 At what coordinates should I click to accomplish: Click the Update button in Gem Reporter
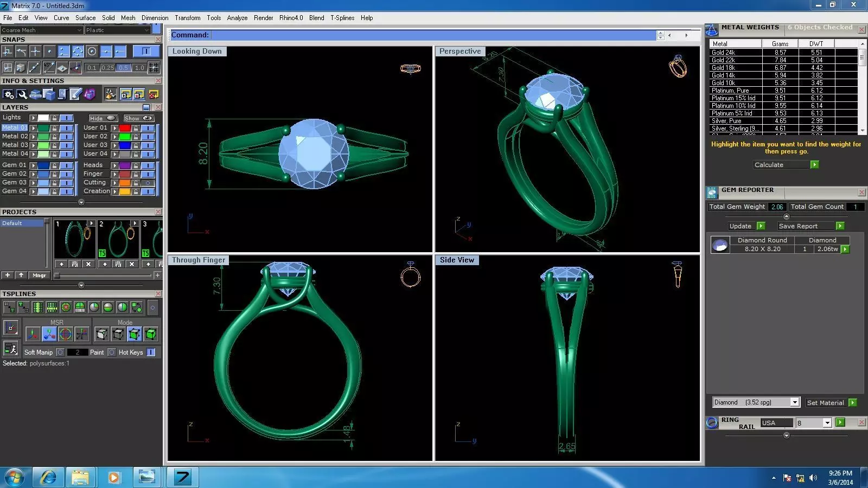pyautogui.click(x=746, y=226)
